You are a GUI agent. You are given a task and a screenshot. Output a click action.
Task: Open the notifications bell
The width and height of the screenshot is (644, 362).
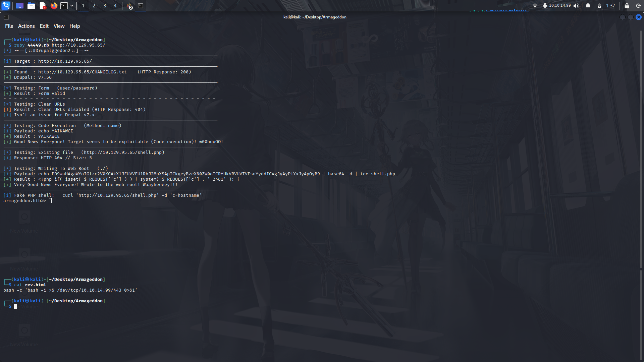[588, 6]
